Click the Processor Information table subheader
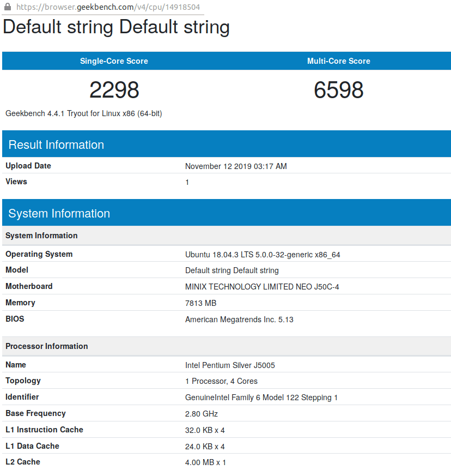451x476 pixels. click(227, 346)
